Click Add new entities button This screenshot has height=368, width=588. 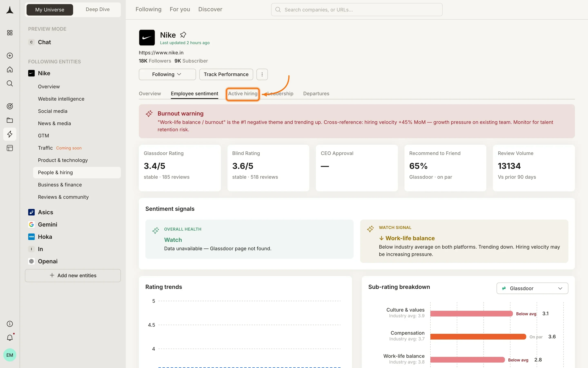pos(73,275)
